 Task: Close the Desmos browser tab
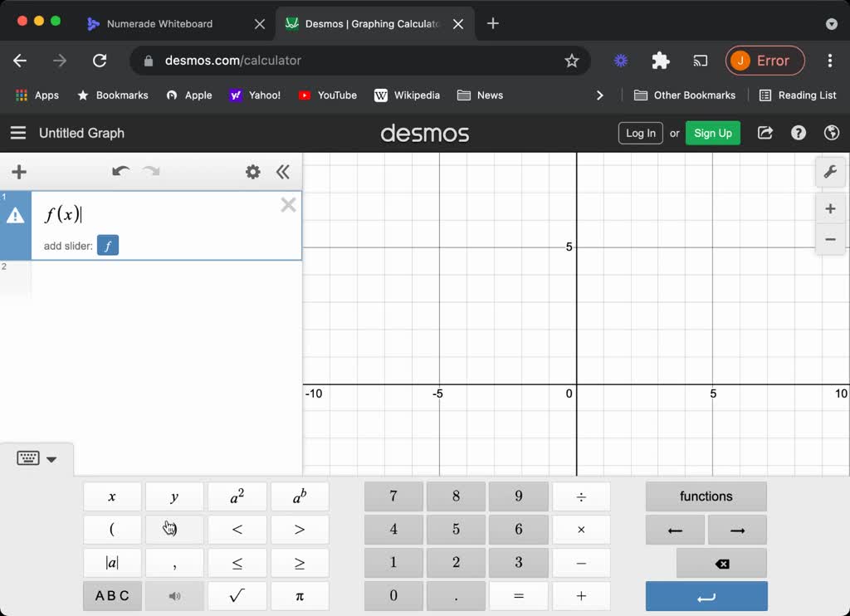coord(458,24)
